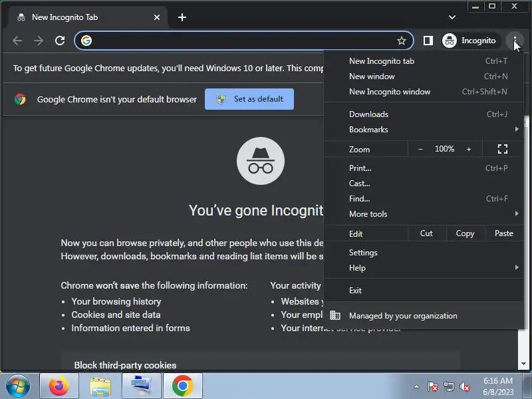
Task: Click the Incognito profile indicator
Action: click(x=470, y=41)
